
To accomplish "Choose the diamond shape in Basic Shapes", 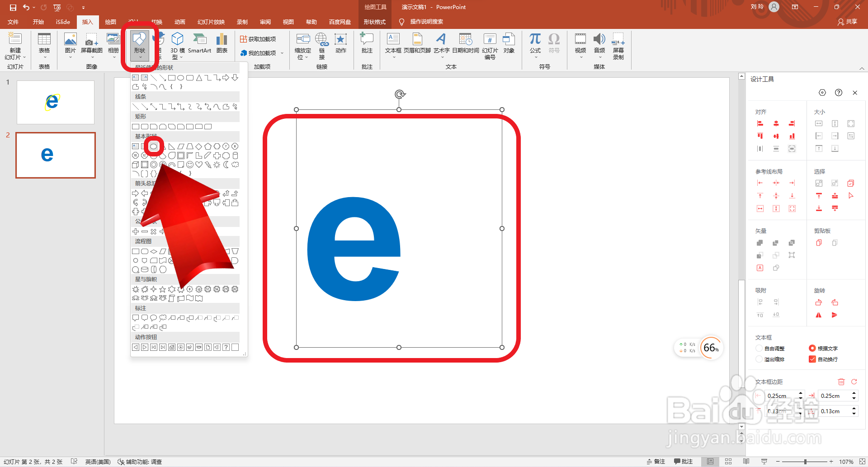I will coord(199,146).
